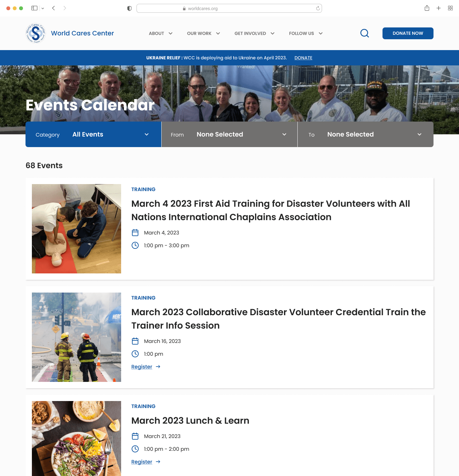459x476 pixels.
Task: Open a new tab with plus icon
Action: 439,8
